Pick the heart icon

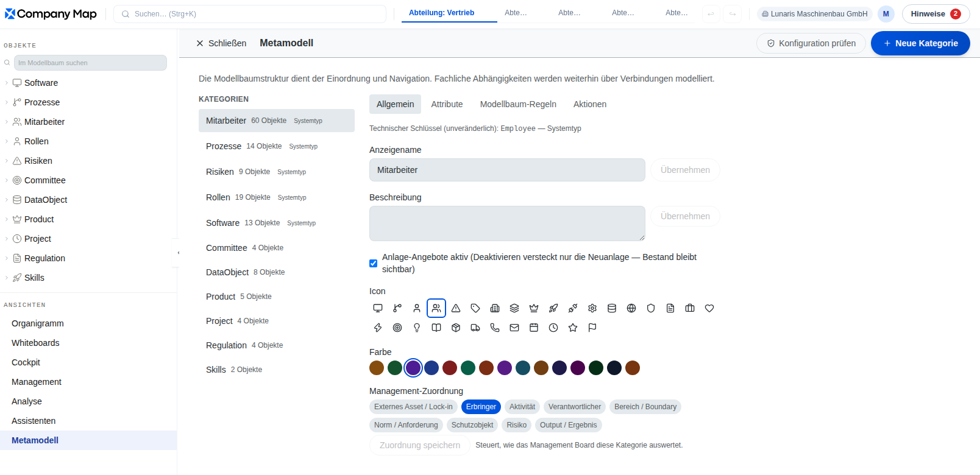pyautogui.click(x=709, y=308)
